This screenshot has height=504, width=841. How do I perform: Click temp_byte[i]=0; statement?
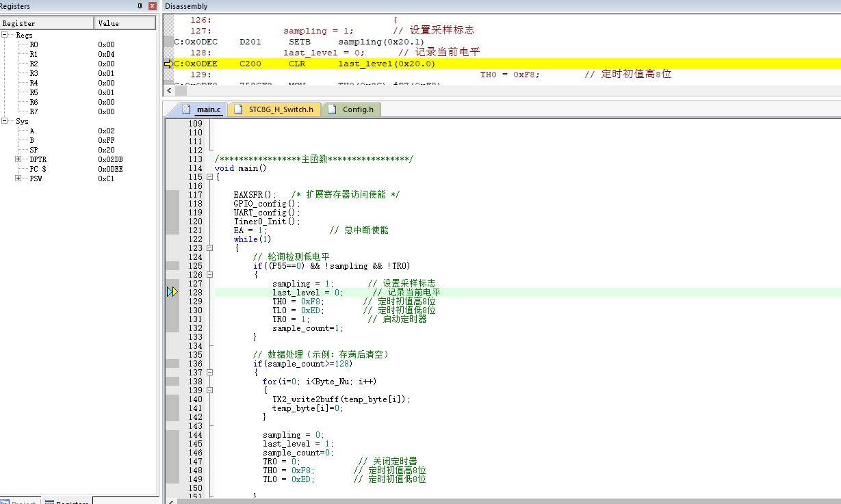click(x=308, y=408)
